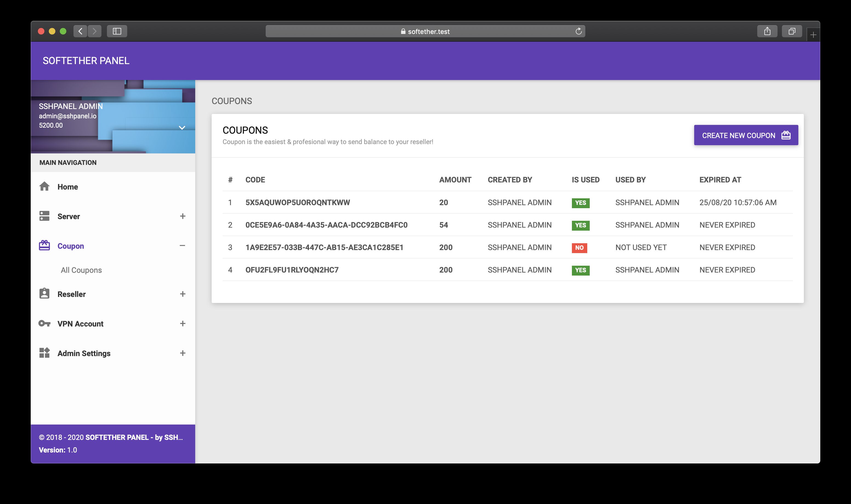Image resolution: width=851 pixels, height=504 pixels.
Task: Click the VPN Account key icon
Action: click(44, 323)
